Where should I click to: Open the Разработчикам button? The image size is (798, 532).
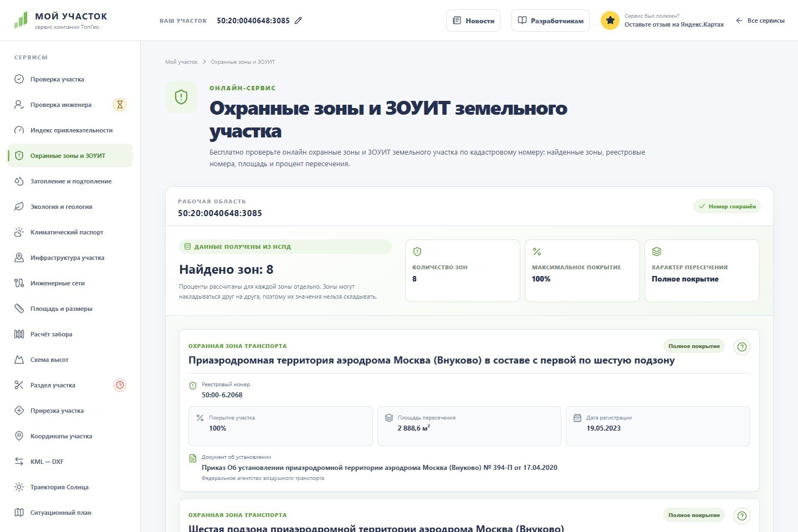click(550, 21)
